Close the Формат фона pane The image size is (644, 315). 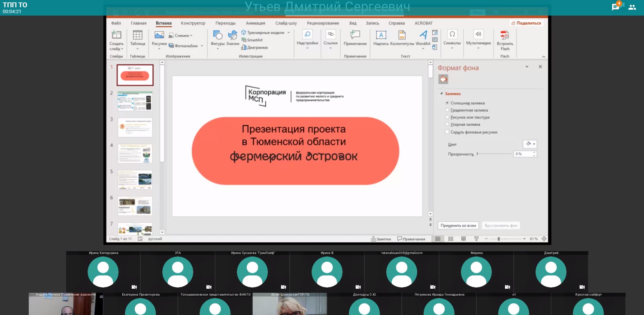[540, 67]
